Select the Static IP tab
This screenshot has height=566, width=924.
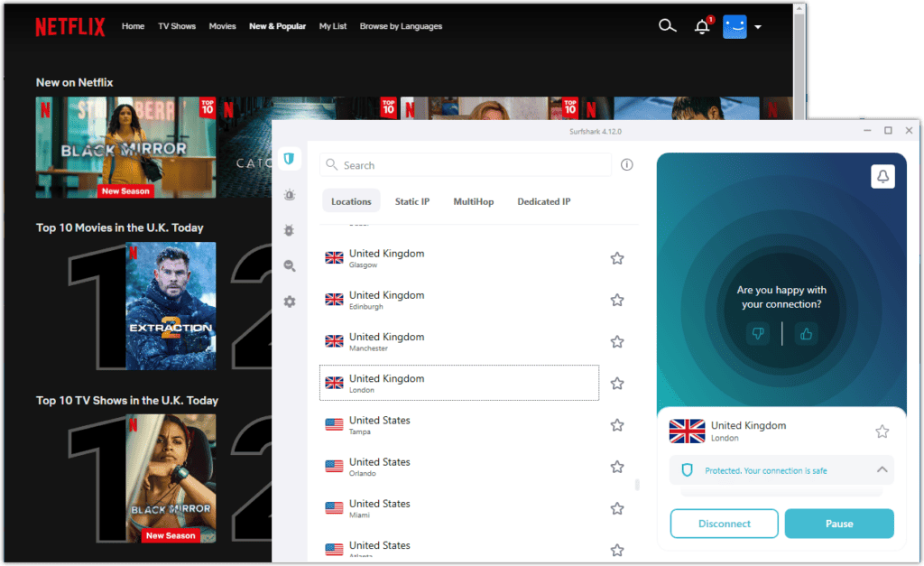[412, 201]
